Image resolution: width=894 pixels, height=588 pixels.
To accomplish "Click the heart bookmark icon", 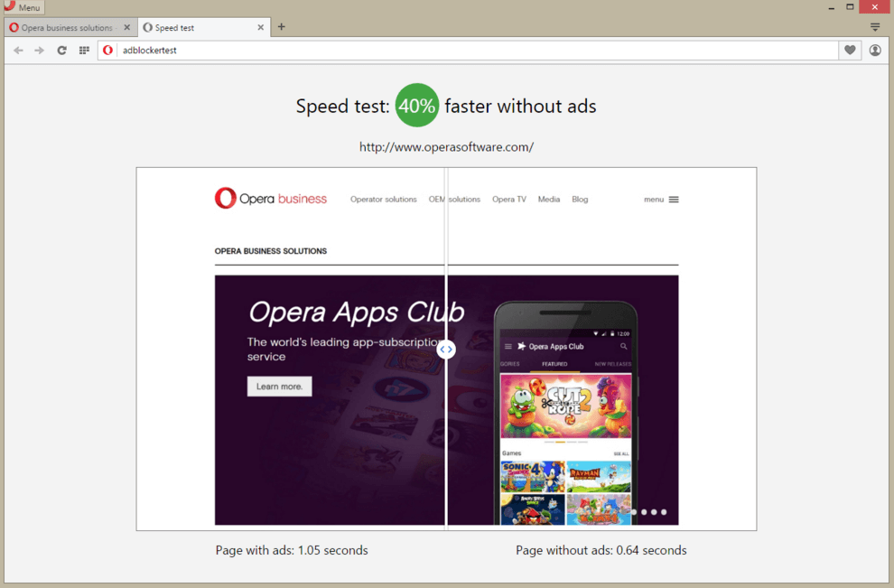I will click(x=850, y=51).
